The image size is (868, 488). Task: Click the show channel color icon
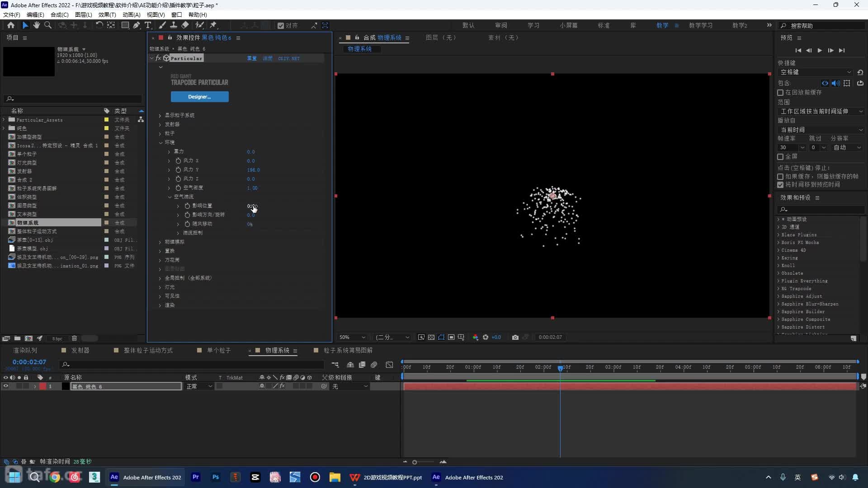point(475,338)
